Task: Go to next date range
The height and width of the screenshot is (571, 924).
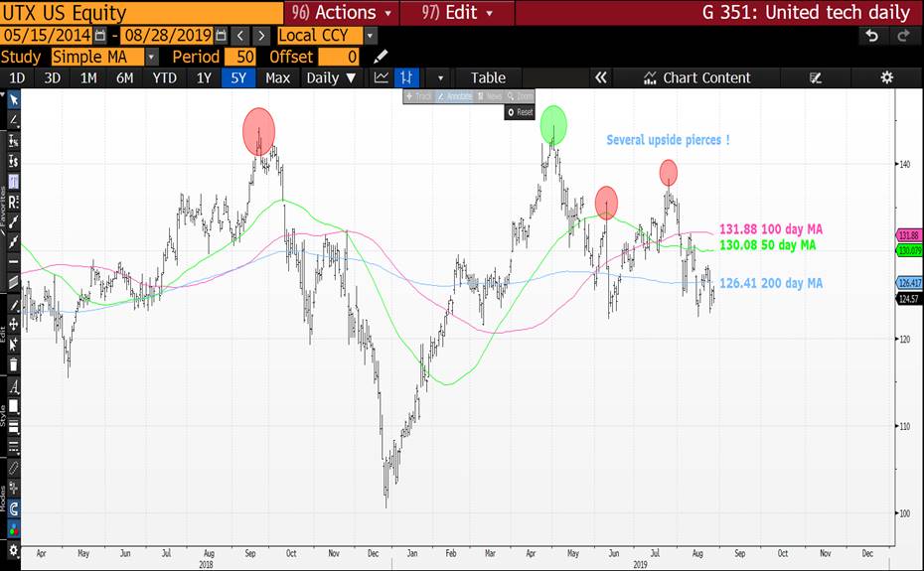Action: coord(261,36)
